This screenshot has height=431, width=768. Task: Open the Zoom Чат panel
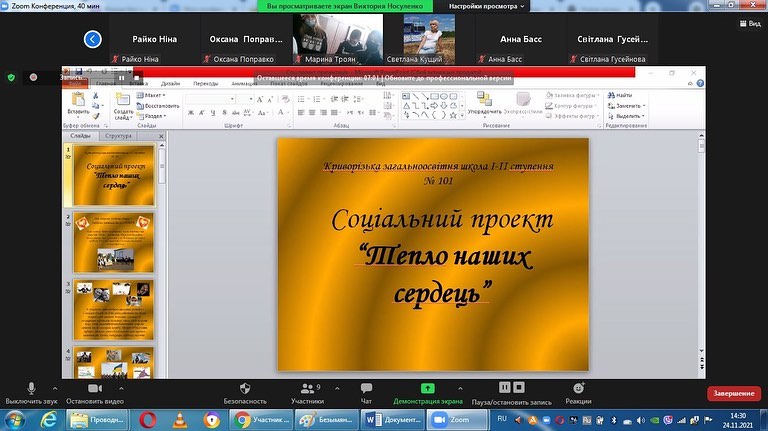pos(366,393)
